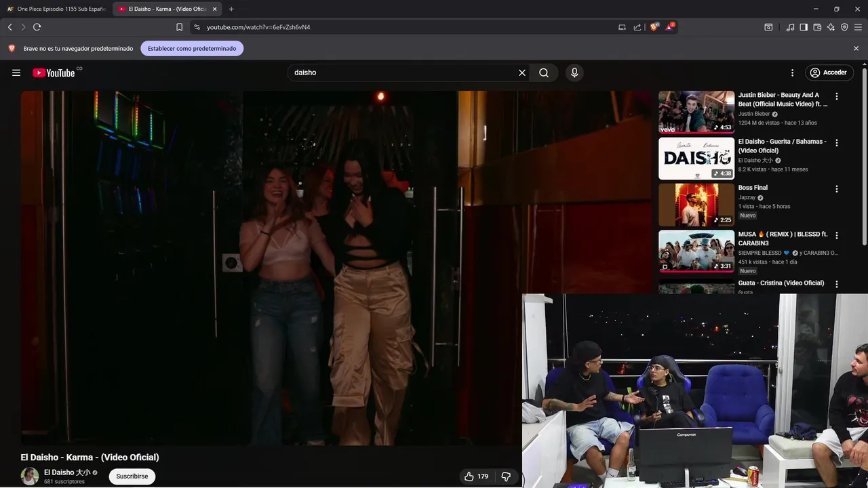Open Justin Bieber Beauty And A Beat thumbnail

pyautogui.click(x=696, y=112)
